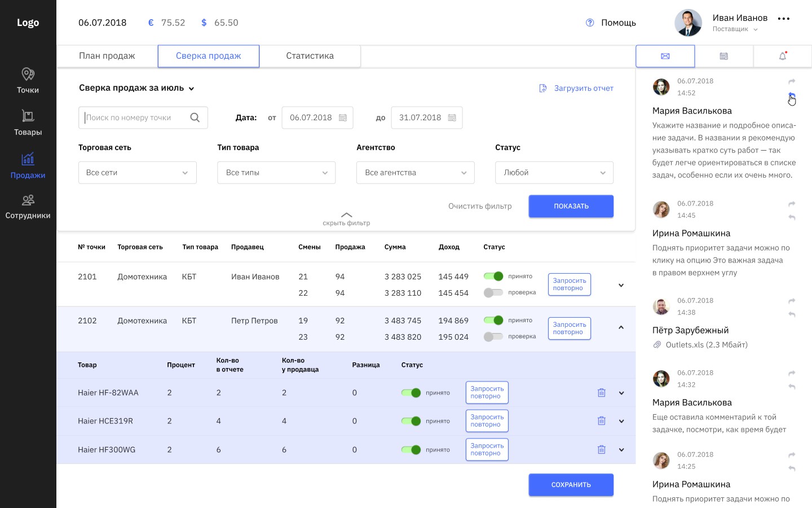Open Сотрудники section in sidebar

point(28,207)
